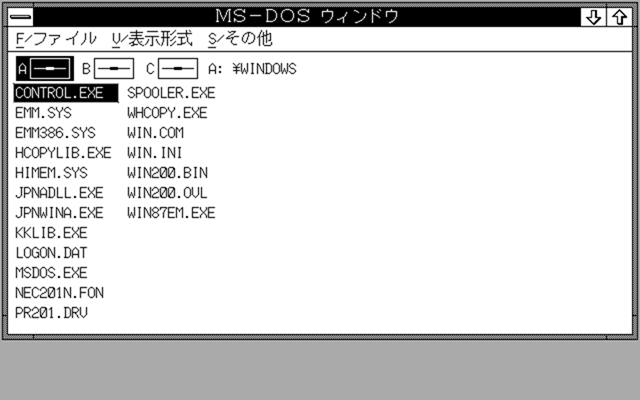640x400 pixels.
Task: Select drive A icon
Action: coord(45,69)
